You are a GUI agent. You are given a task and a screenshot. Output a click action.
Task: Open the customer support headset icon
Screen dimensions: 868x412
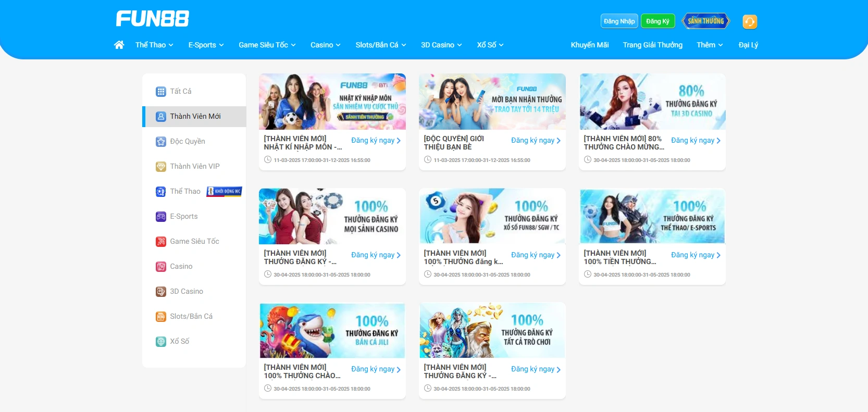click(x=749, y=21)
